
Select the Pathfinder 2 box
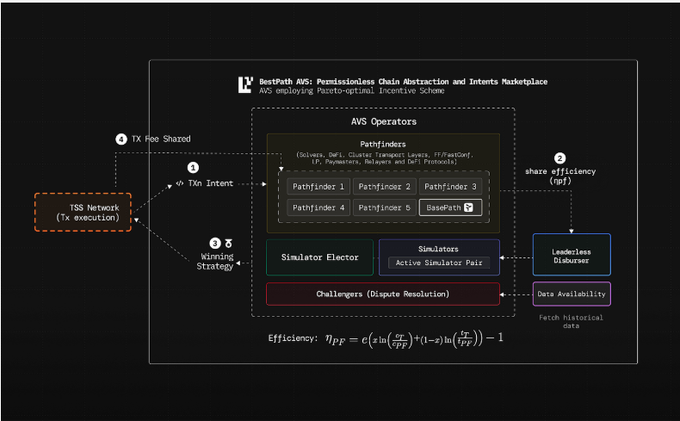384,186
